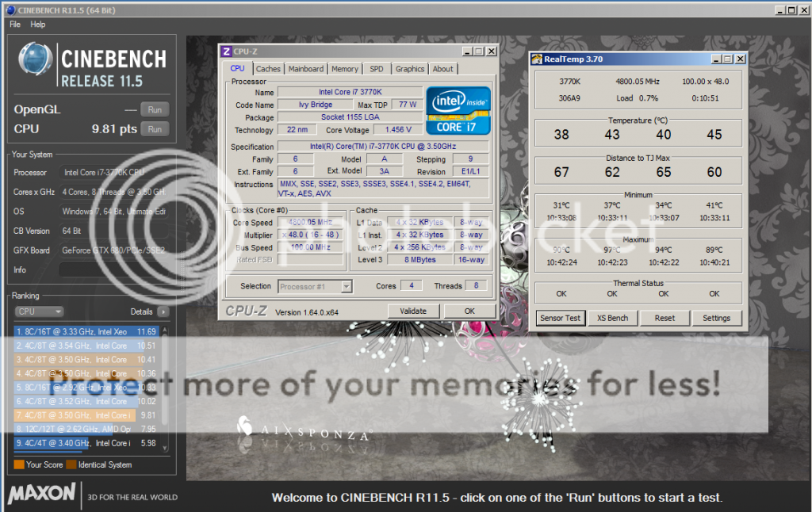Image resolution: width=812 pixels, height=512 pixels.
Task: Go to the Memory tab in CPU-Z
Action: point(344,69)
